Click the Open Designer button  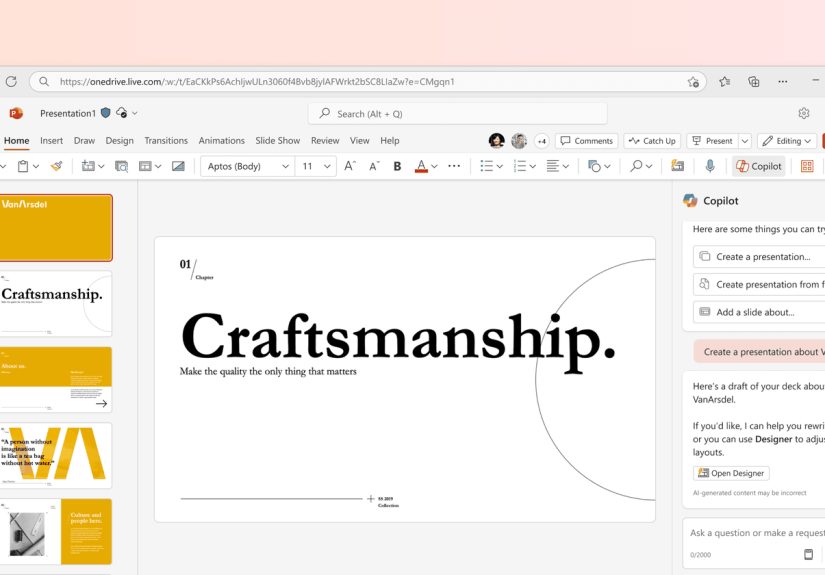pyautogui.click(x=731, y=473)
